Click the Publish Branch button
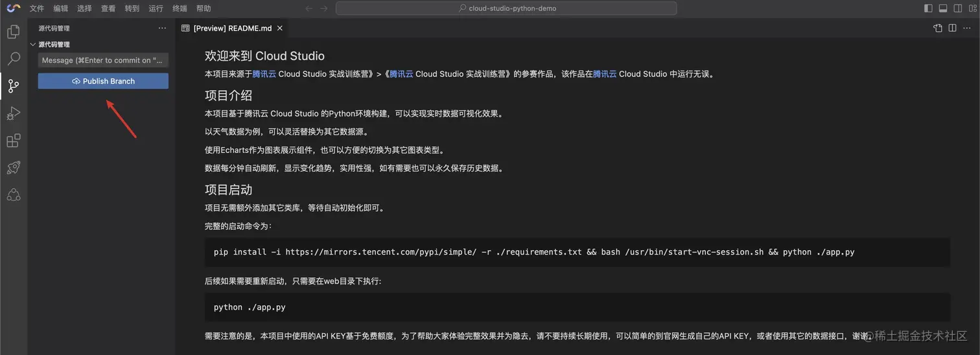Image resolution: width=980 pixels, height=355 pixels. pyautogui.click(x=103, y=81)
